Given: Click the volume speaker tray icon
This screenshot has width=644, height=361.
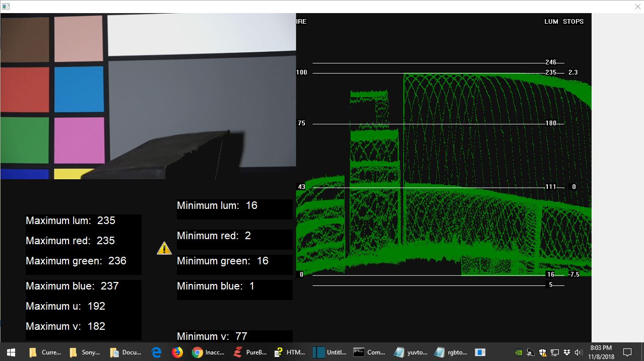Looking at the screenshot, I should (578, 352).
